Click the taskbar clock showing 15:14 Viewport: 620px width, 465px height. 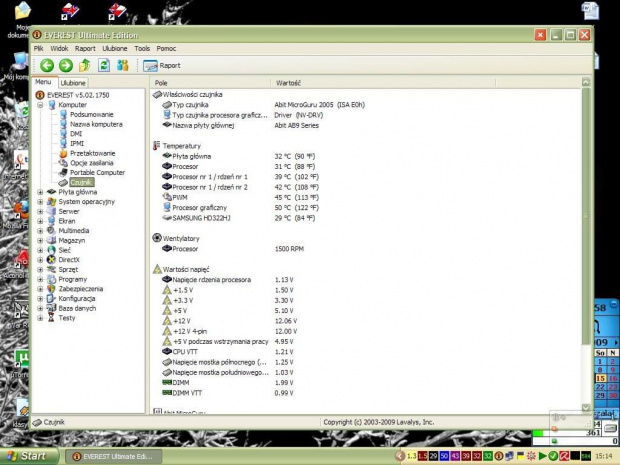[603, 456]
